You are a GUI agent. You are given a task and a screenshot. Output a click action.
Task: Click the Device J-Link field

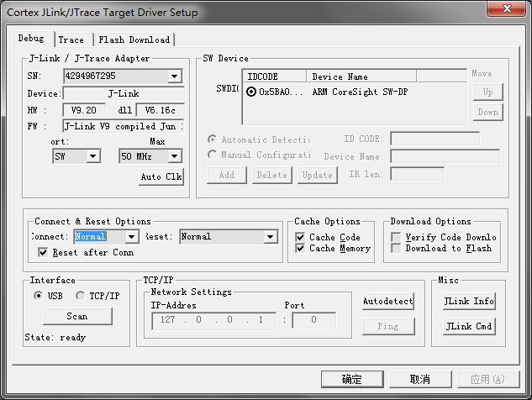[x=124, y=93]
